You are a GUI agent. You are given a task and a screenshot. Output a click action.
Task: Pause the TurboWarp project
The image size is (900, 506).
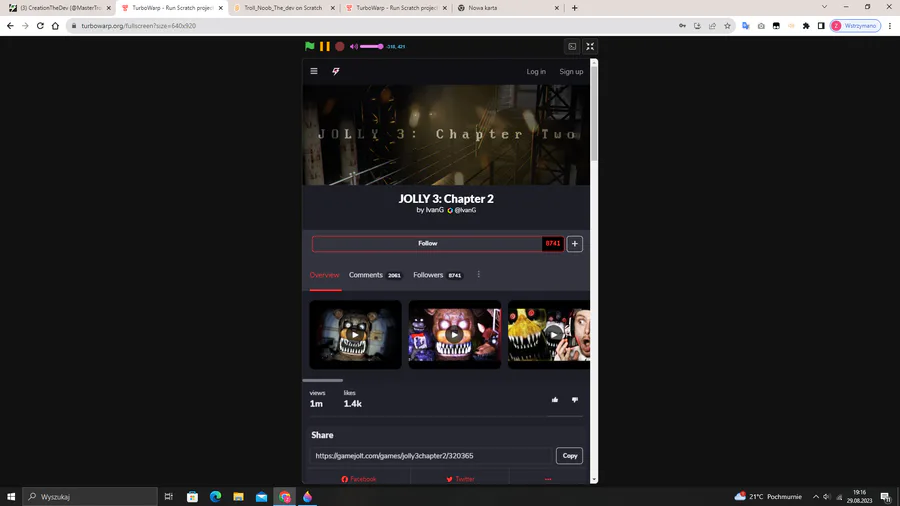[x=325, y=46]
